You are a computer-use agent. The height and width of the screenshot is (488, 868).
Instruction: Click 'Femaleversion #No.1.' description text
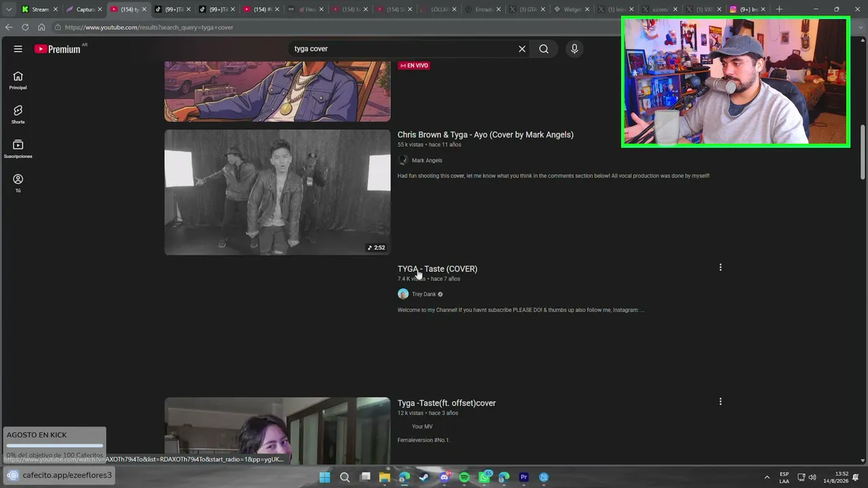pyautogui.click(x=424, y=440)
